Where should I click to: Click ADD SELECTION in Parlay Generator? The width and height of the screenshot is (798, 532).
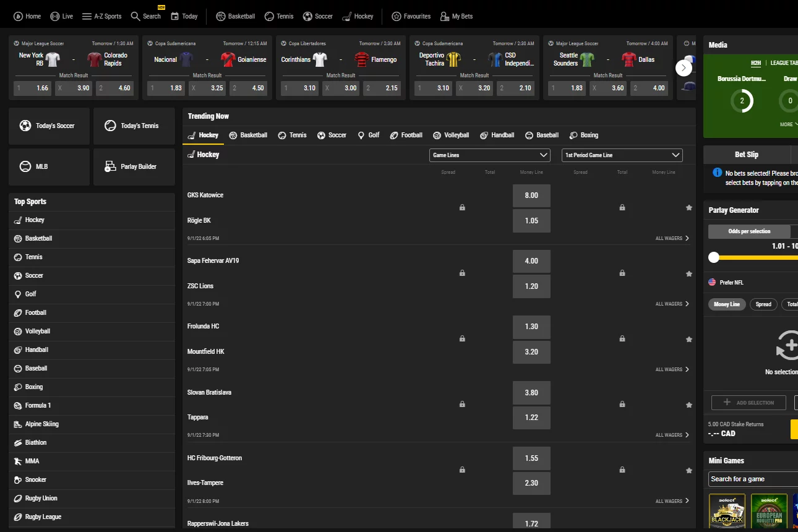point(749,403)
